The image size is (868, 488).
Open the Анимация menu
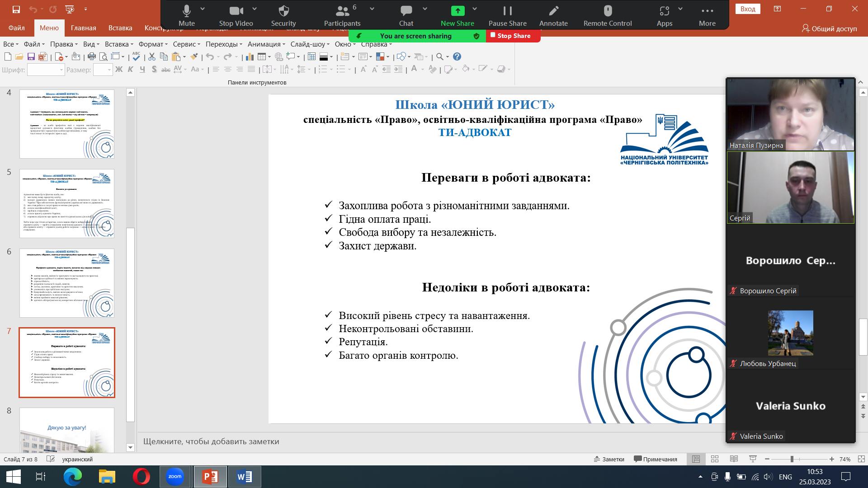pyautogui.click(x=266, y=44)
